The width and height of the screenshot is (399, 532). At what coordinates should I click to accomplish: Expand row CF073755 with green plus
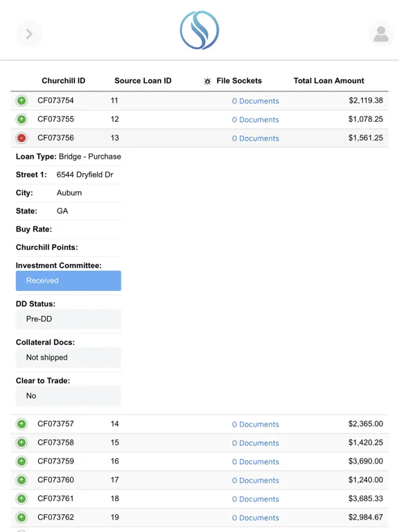pyautogui.click(x=21, y=119)
